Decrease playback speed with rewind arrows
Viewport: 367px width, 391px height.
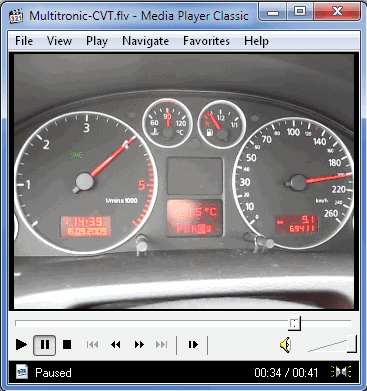pyautogui.click(x=116, y=344)
